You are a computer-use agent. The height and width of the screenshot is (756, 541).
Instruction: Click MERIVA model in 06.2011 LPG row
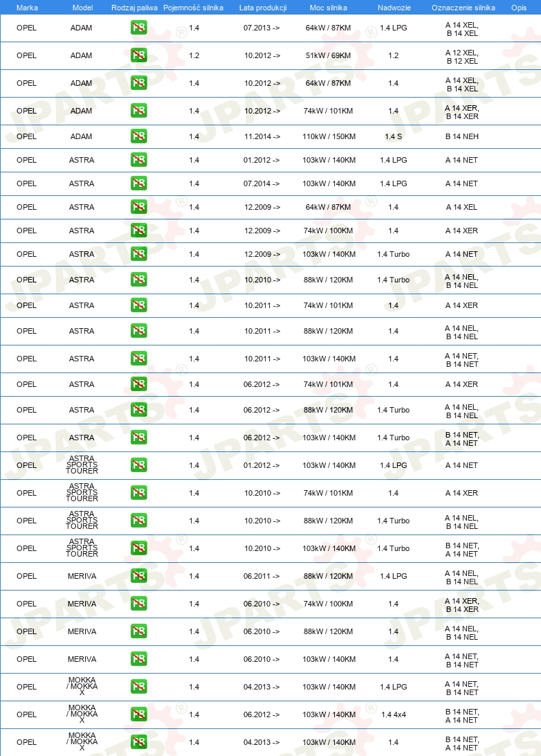pyautogui.click(x=82, y=576)
